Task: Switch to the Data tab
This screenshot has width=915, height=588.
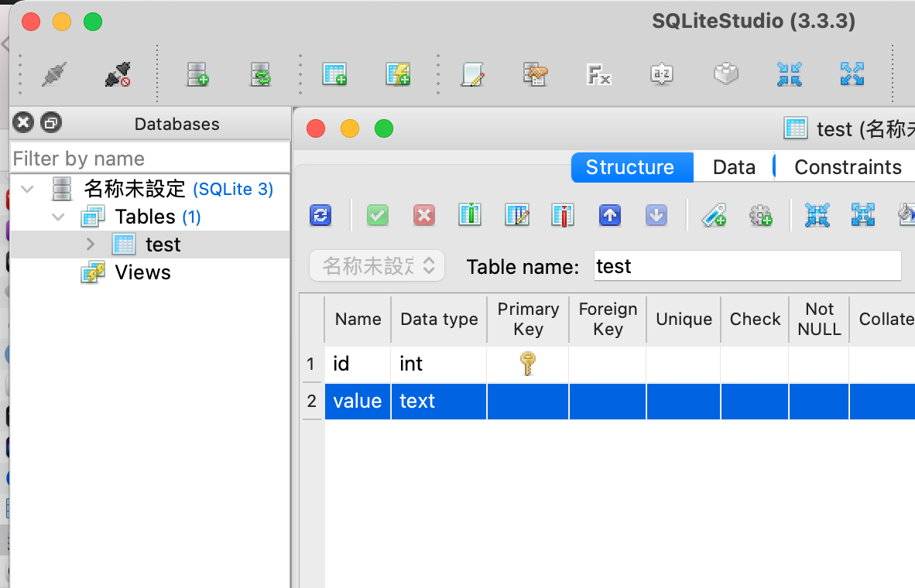Action: (733, 167)
